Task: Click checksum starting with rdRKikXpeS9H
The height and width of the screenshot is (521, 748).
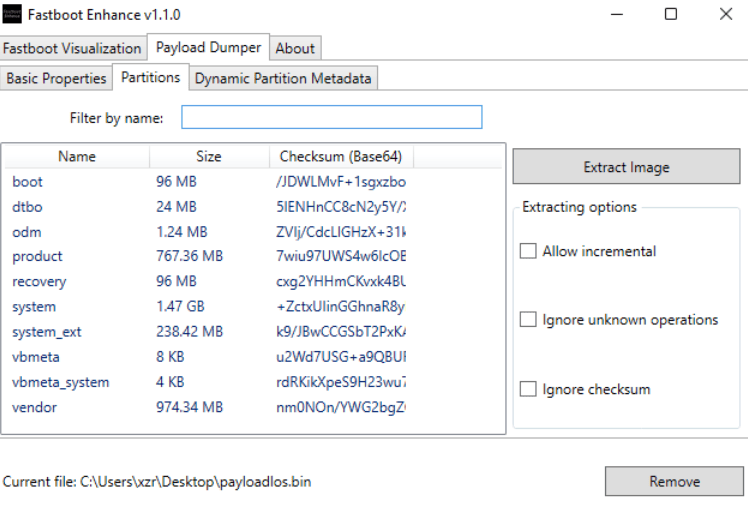Action: (x=341, y=382)
